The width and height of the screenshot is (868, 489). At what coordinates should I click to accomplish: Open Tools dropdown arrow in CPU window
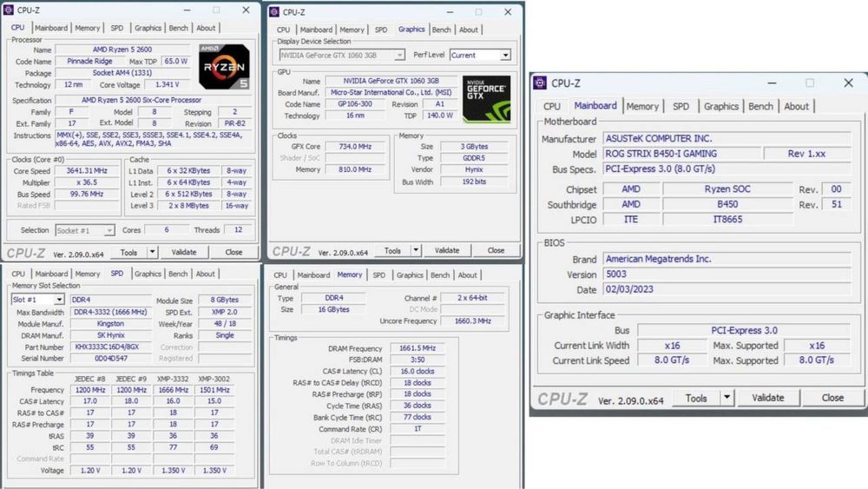(152, 252)
